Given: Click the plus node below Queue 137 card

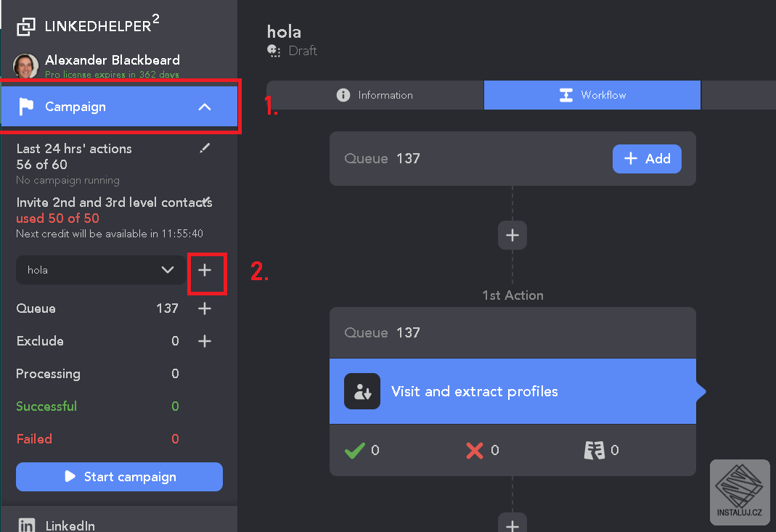Looking at the screenshot, I should coord(512,235).
